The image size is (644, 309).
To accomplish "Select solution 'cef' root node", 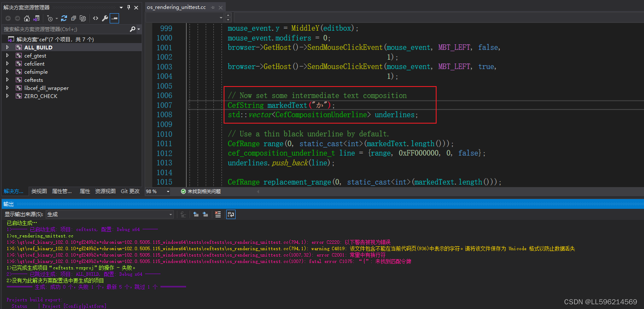I will (x=55, y=39).
